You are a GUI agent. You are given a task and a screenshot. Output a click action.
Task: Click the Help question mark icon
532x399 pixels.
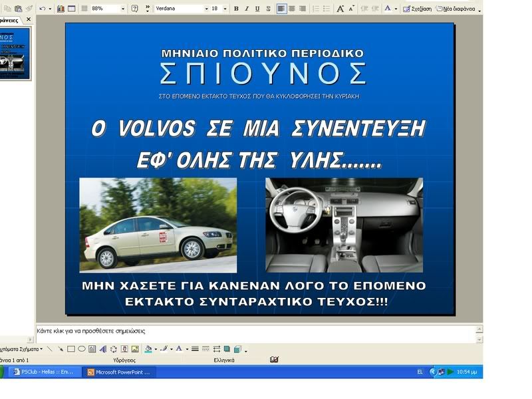[135, 9]
